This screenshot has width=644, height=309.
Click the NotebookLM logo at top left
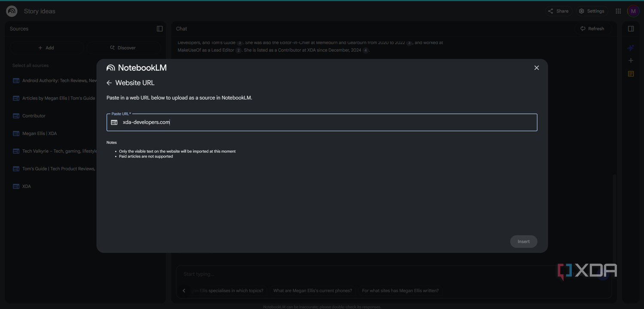tap(12, 11)
